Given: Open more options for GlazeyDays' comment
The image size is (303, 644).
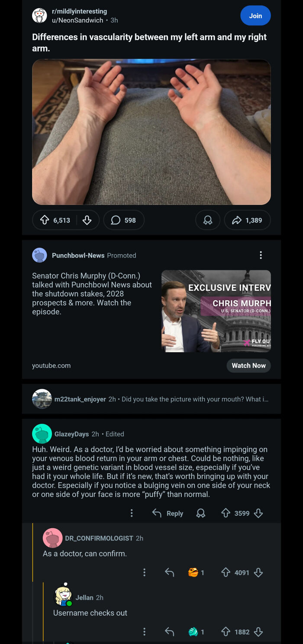Looking at the screenshot, I should (132, 513).
